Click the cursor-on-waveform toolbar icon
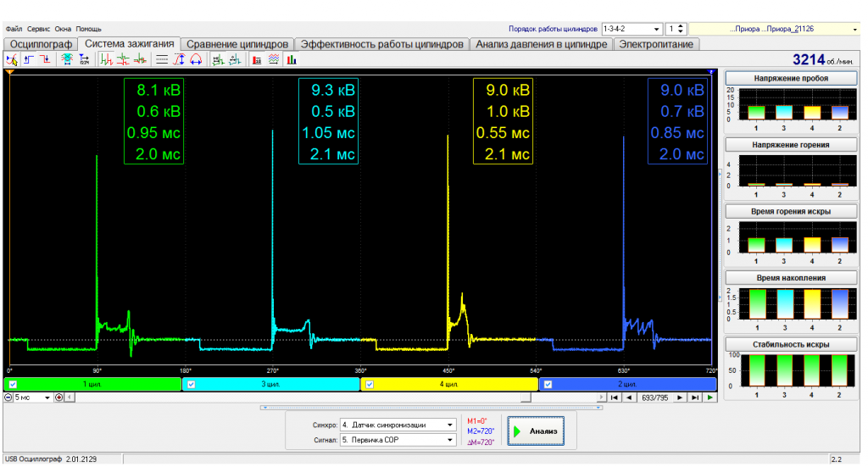Viewport: 868px width, 467px height. [12, 59]
